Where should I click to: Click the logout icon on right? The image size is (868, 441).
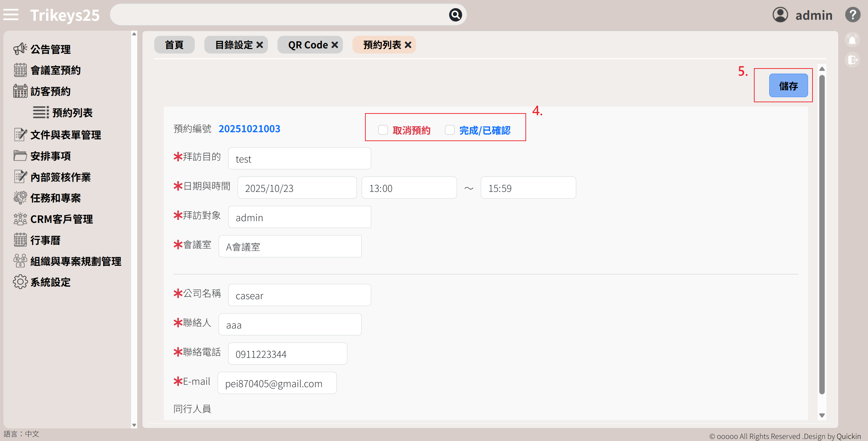pyautogui.click(x=852, y=60)
